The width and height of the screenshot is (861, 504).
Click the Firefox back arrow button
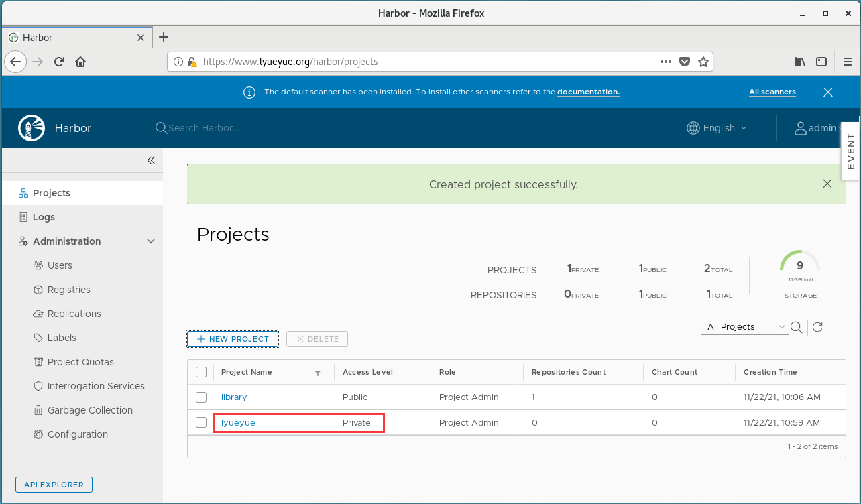15,62
